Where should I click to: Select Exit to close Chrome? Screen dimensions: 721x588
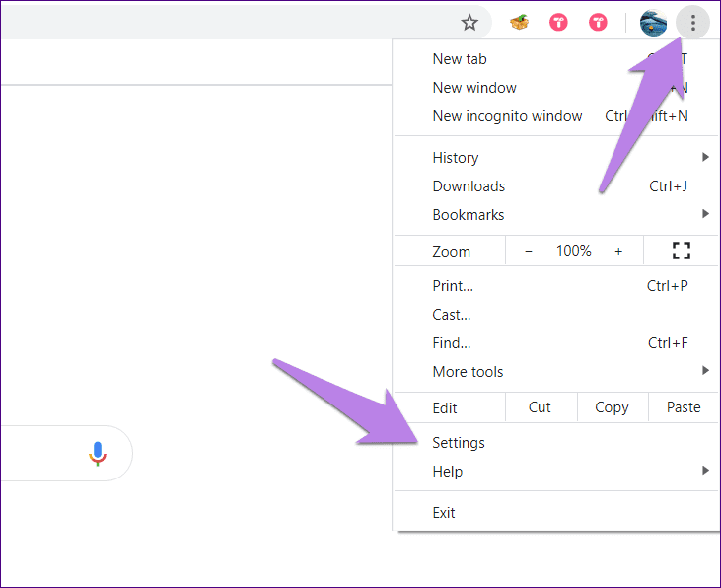557,513
